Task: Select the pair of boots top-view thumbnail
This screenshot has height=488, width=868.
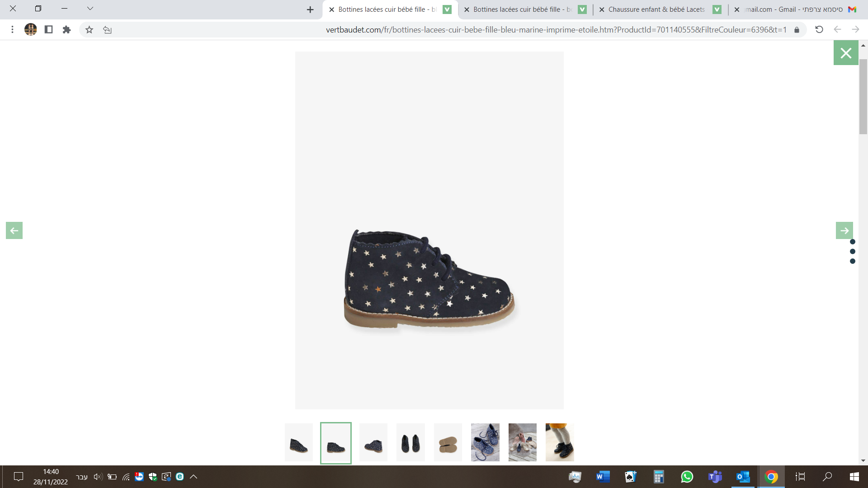Action: click(410, 442)
